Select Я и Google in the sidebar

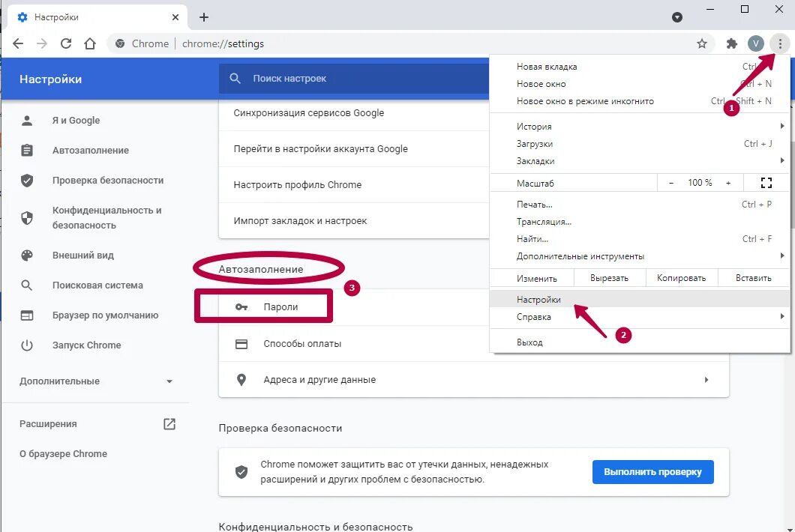click(76, 121)
